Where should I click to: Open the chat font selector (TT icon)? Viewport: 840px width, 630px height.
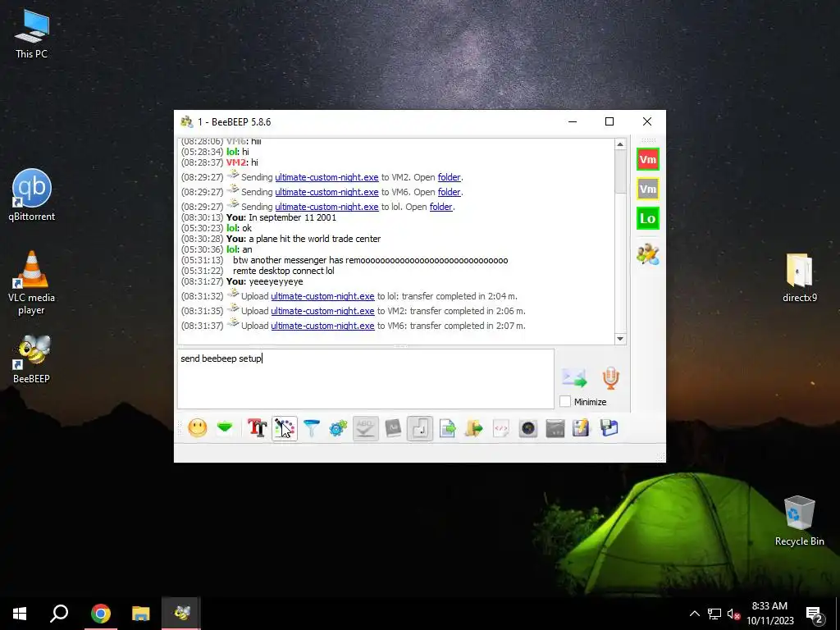point(257,428)
